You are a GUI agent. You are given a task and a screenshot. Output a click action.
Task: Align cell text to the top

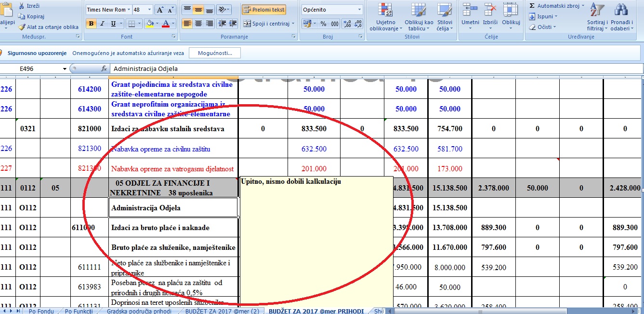coord(187,10)
